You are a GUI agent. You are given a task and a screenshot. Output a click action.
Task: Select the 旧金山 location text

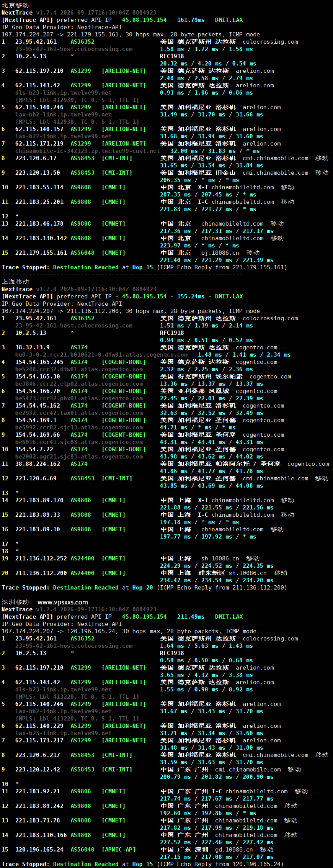pyautogui.click(x=225, y=173)
